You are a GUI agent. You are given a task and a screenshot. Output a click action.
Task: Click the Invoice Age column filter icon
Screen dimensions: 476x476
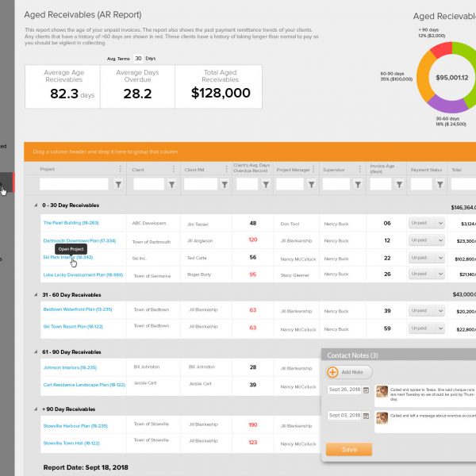coord(400,184)
